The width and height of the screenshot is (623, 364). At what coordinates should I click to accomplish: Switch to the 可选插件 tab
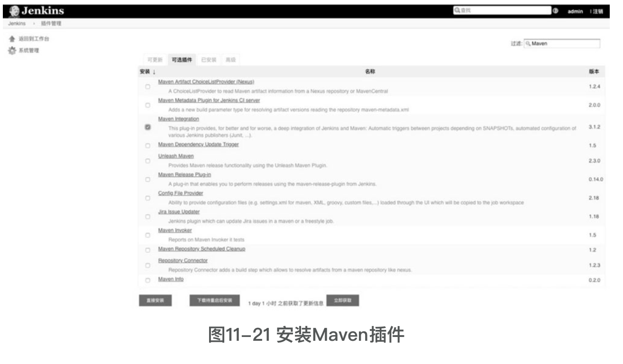[x=182, y=60]
